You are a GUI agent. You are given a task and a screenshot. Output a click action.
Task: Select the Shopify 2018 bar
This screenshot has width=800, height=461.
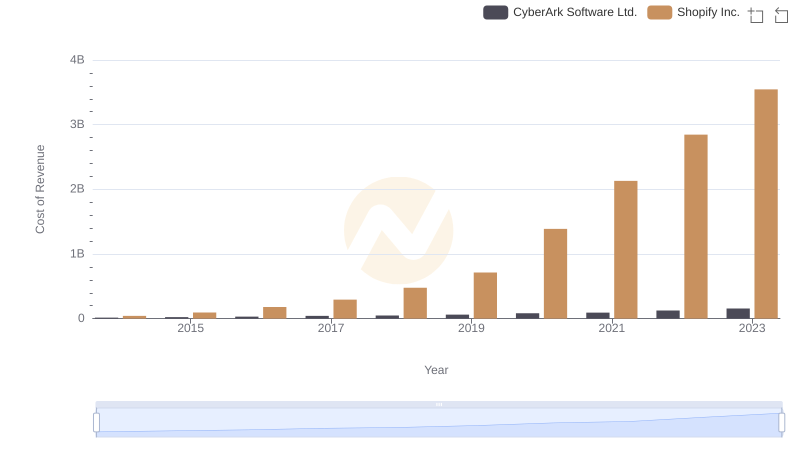[x=415, y=303]
